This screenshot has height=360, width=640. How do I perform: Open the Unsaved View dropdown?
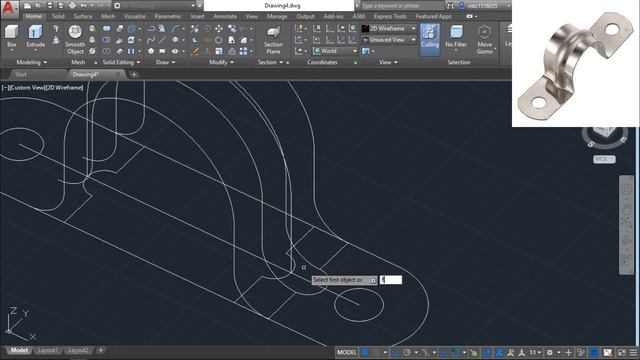pos(389,40)
